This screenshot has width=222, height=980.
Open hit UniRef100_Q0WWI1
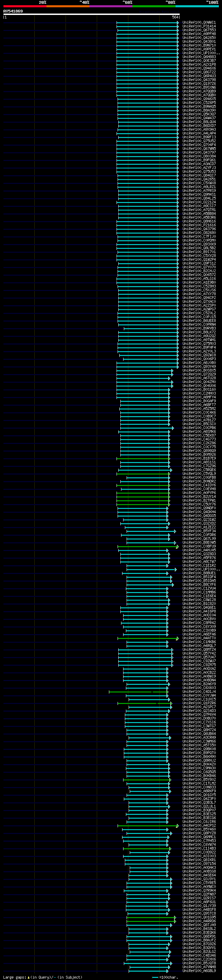pos(199,23)
